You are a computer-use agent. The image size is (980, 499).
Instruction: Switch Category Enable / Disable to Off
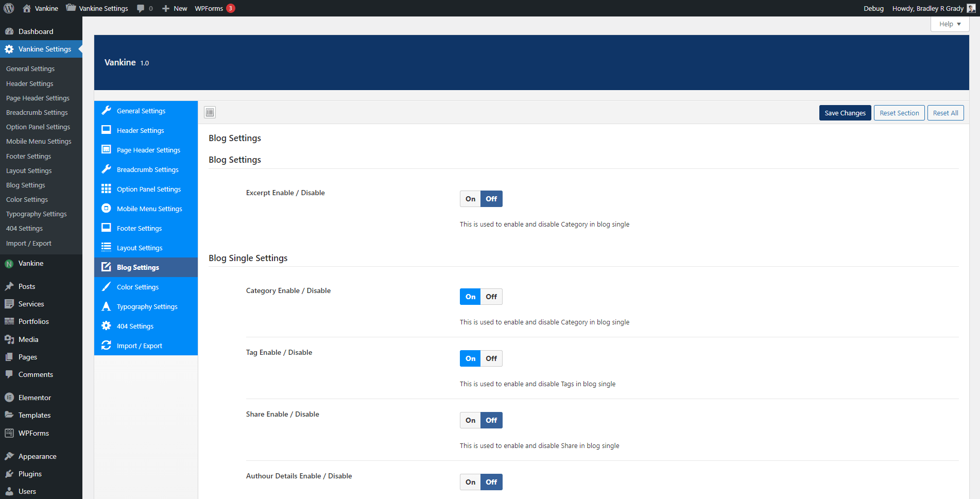click(x=491, y=297)
